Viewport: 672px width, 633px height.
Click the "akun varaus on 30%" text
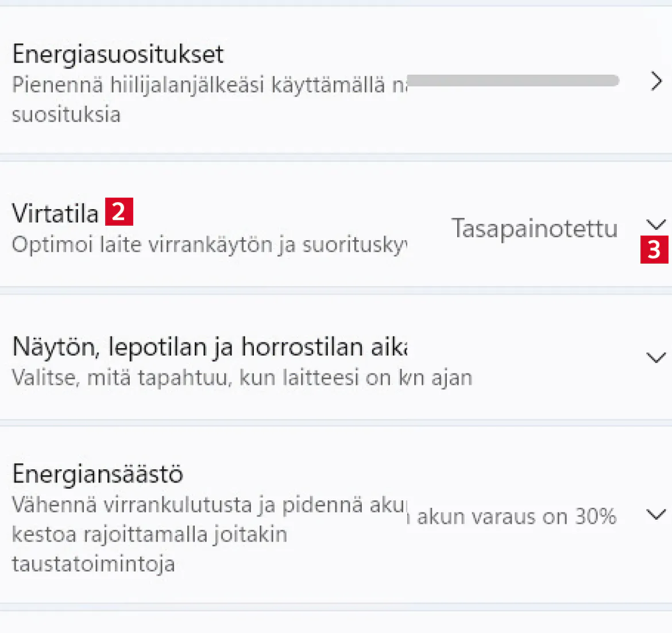516,516
